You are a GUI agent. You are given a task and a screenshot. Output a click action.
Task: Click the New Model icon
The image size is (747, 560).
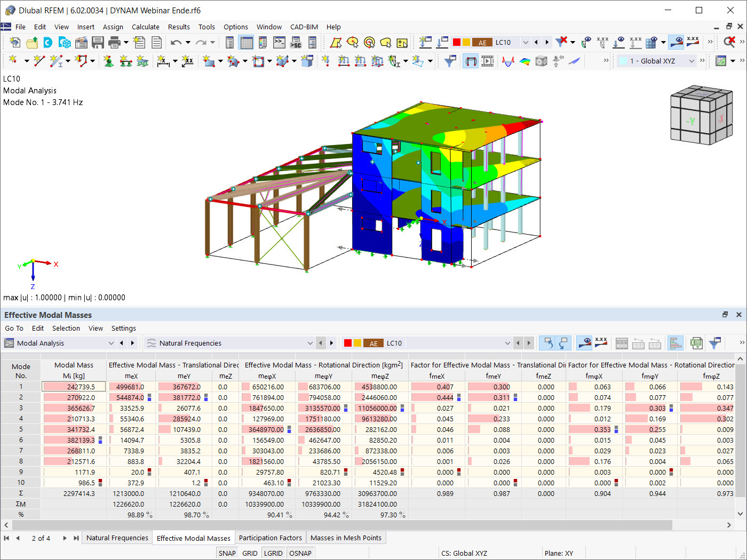15,43
